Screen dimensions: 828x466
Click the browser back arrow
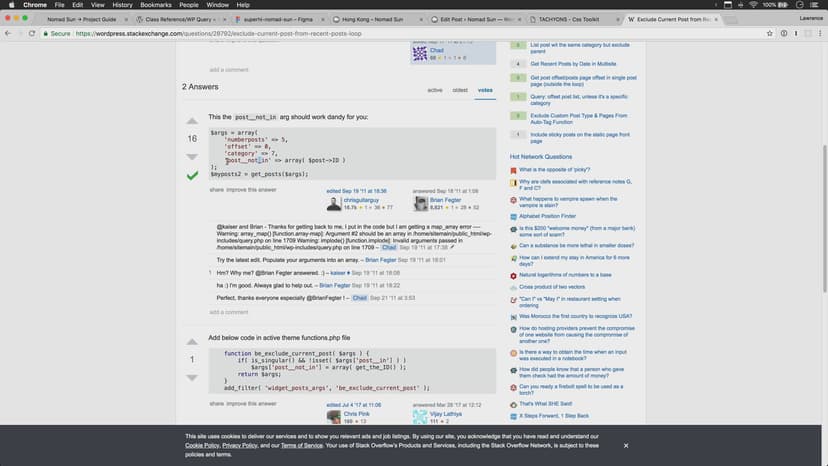coord(8,33)
